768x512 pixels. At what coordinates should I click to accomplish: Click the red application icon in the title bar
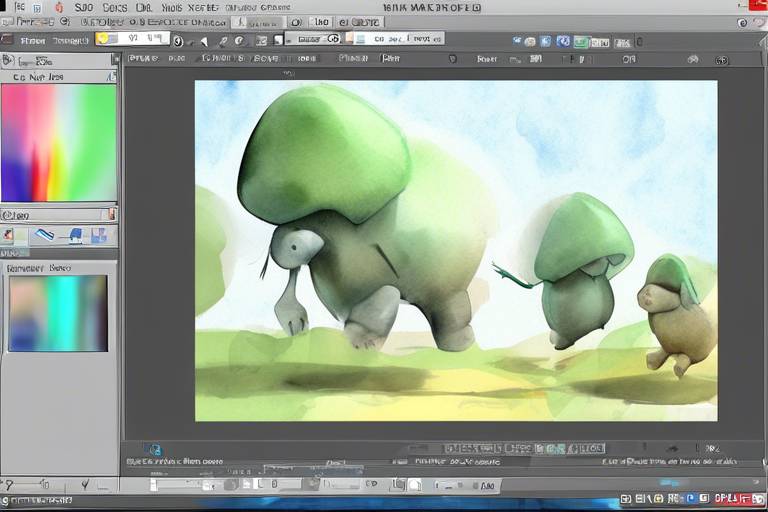point(59,7)
